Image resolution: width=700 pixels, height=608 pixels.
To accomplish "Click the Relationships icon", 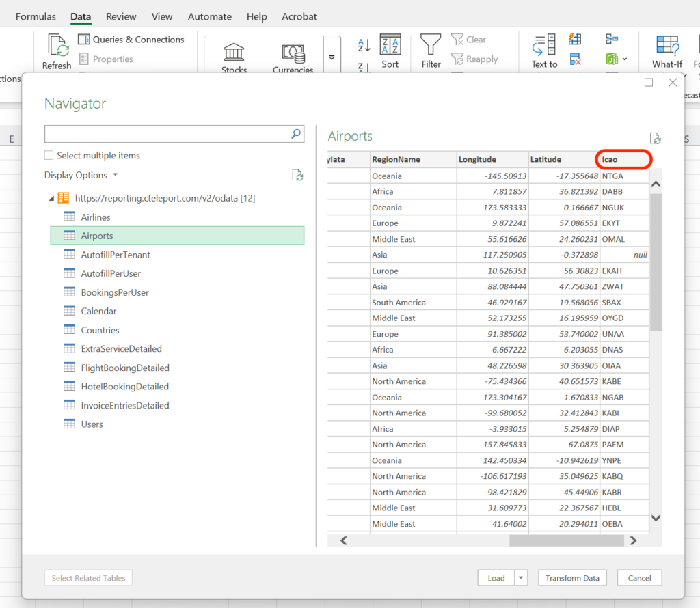I will point(612,39).
